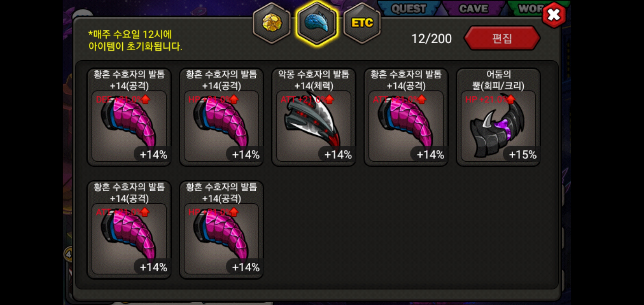Choose the top-row pink claw with ATT +21.0%
The height and width of the screenshot is (305, 644).
[x=406, y=117]
